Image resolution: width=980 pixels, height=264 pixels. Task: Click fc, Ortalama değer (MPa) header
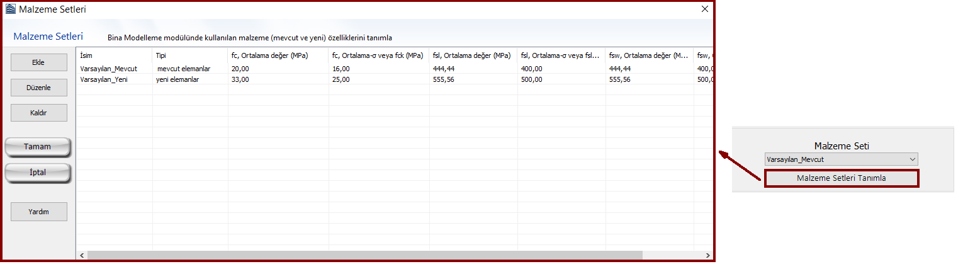278,55
